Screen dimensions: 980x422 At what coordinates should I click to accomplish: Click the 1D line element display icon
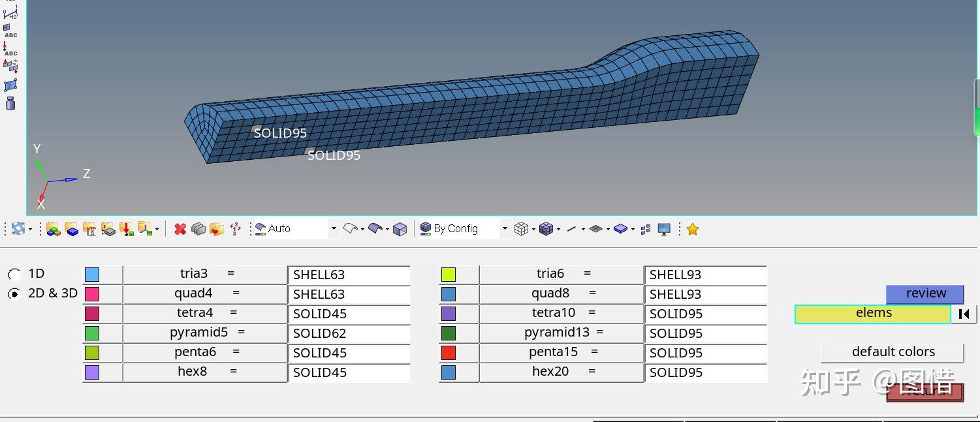[572, 228]
